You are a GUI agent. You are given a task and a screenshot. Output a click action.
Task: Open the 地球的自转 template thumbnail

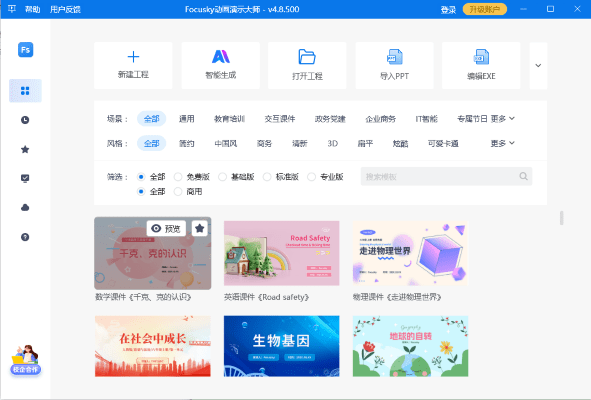coord(410,346)
